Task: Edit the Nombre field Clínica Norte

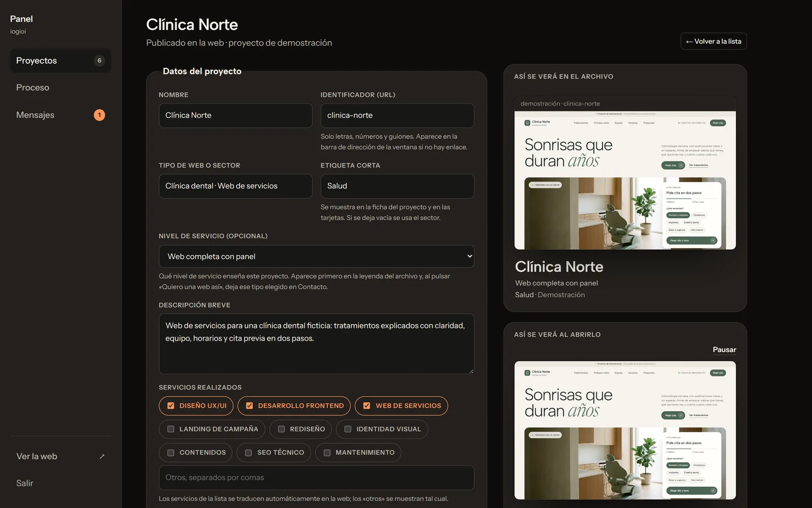Action: tap(235, 115)
